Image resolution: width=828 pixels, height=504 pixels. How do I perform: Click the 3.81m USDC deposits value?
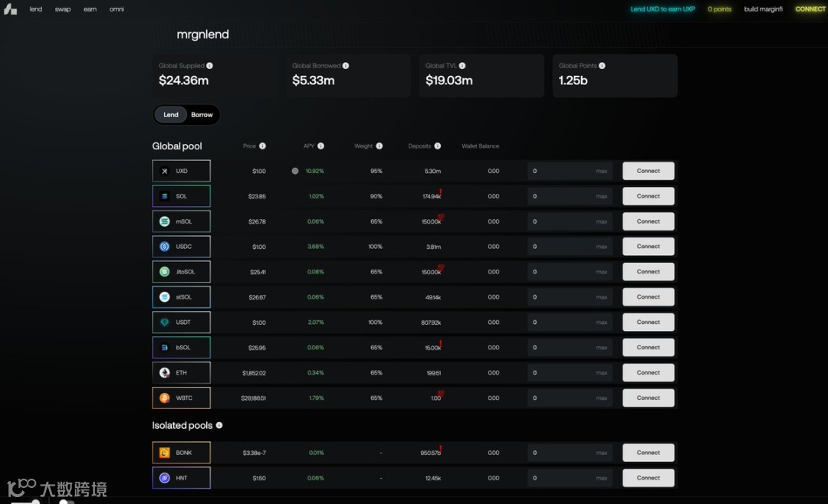(x=433, y=247)
